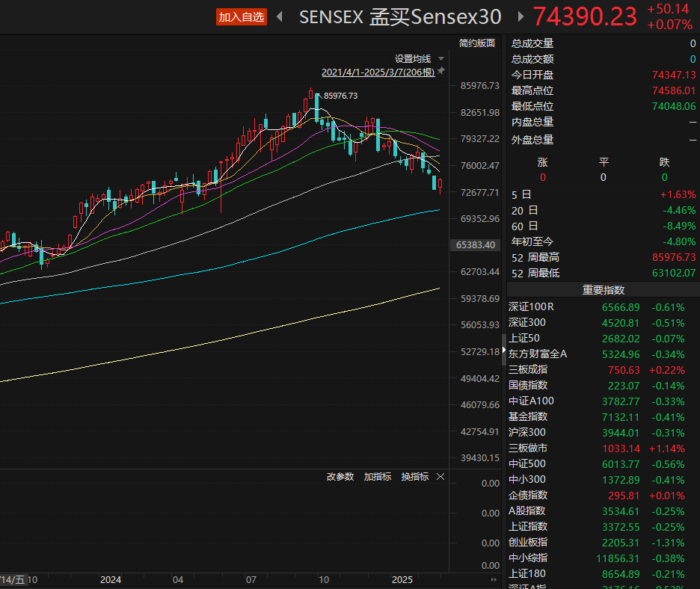Viewport: 700px width, 589px height.
Task: Click the pin icon beside date range
Action: (x=441, y=71)
